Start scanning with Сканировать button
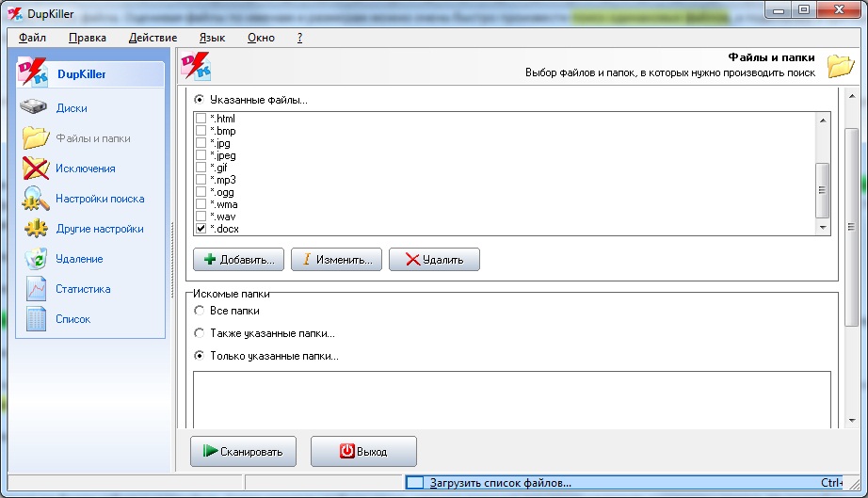This screenshot has height=498, width=868. (244, 452)
